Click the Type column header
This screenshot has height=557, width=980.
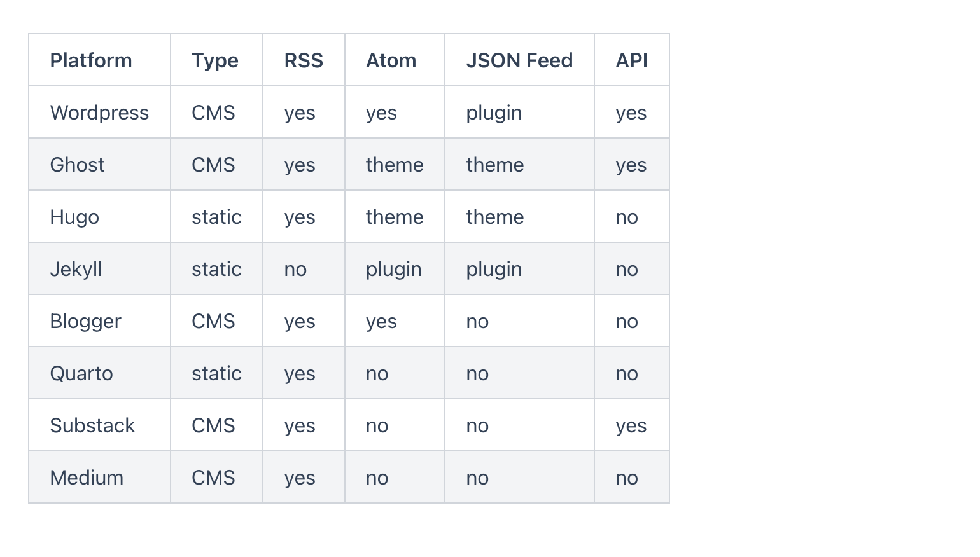pos(215,60)
